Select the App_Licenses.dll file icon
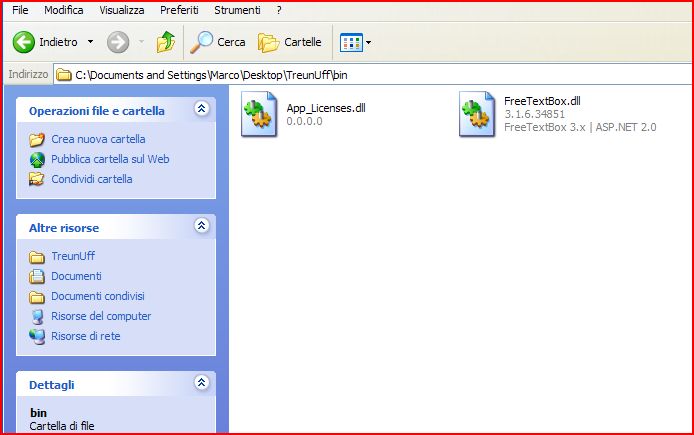Image resolution: width=694 pixels, height=435 pixels. (259, 114)
